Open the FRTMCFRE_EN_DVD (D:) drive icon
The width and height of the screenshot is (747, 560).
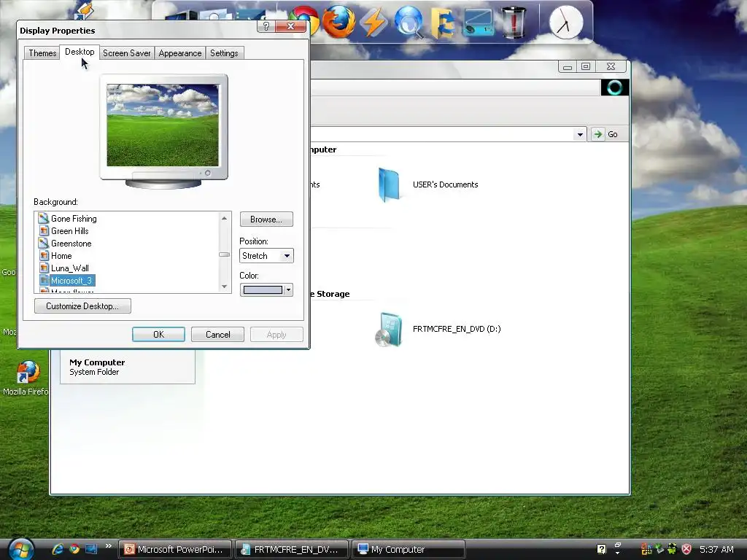pyautogui.click(x=389, y=329)
